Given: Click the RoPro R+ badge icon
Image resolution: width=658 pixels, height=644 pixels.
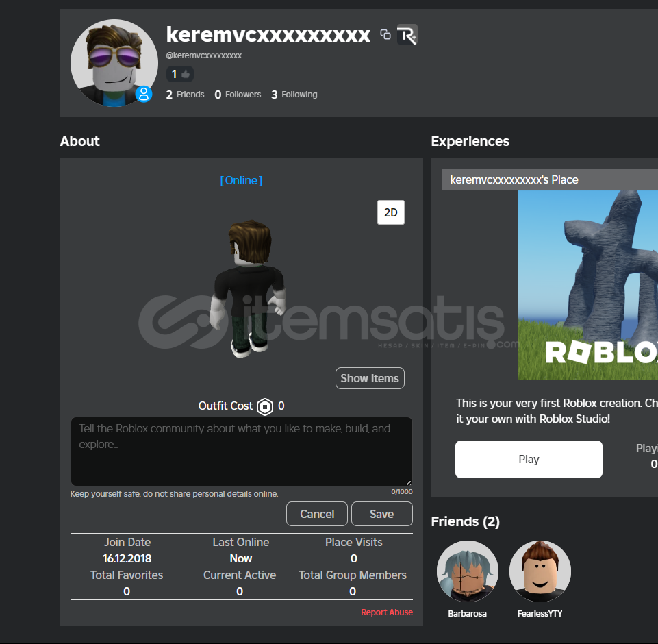Looking at the screenshot, I should pyautogui.click(x=407, y=34).
